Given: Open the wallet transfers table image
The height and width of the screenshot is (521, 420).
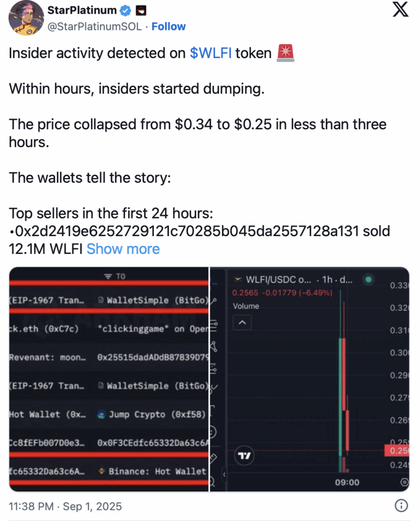Looking at the screenshot, I should point(109,379).
